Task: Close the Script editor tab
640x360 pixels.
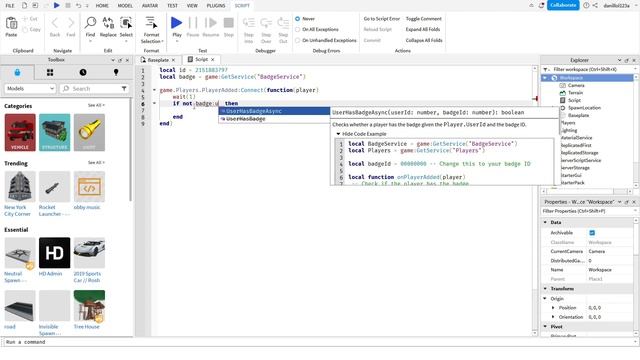Action: coord(213,60)
